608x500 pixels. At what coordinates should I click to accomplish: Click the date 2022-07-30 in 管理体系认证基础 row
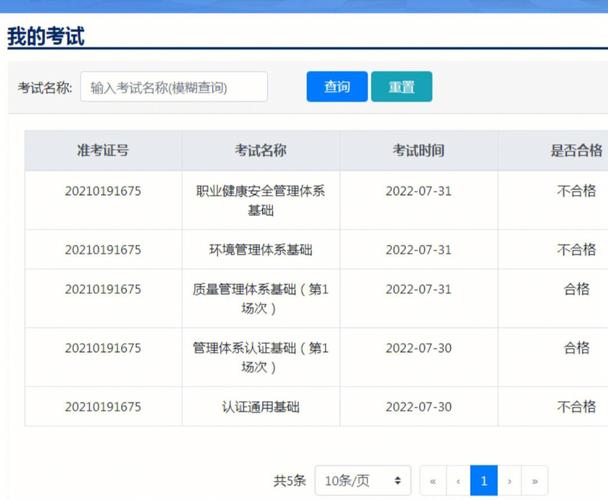pyautogui.click(x=419, y=348)
